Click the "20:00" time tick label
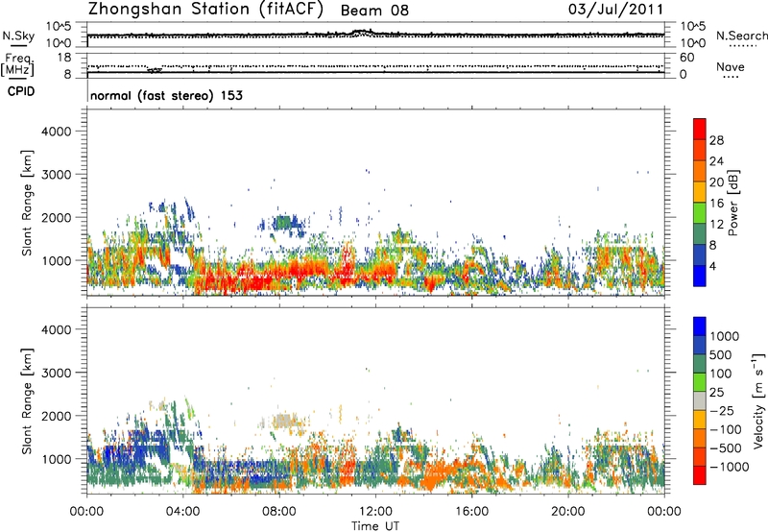The height and width of the screenshot is (532, 768). pyautogui.click(x=568, y=512)
